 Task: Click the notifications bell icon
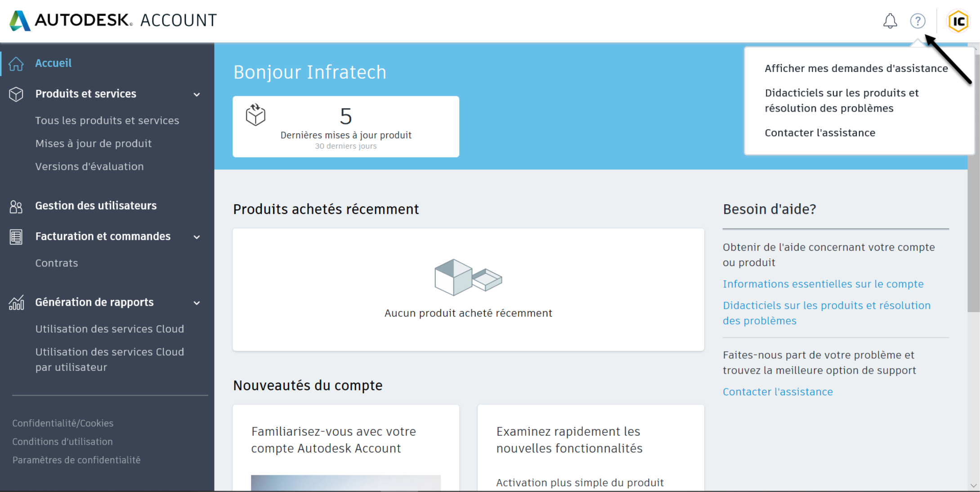(890, 21)
